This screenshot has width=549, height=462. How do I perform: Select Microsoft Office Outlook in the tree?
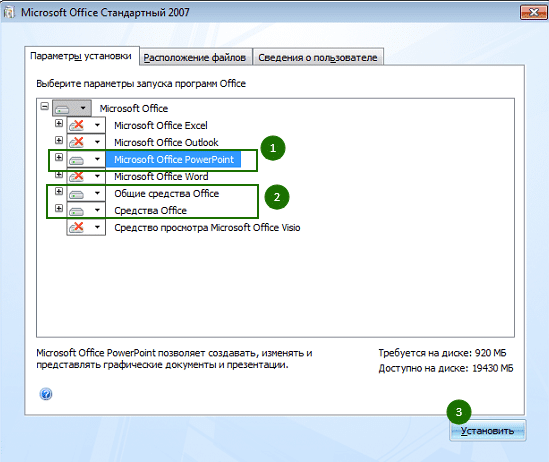point(166,142)
